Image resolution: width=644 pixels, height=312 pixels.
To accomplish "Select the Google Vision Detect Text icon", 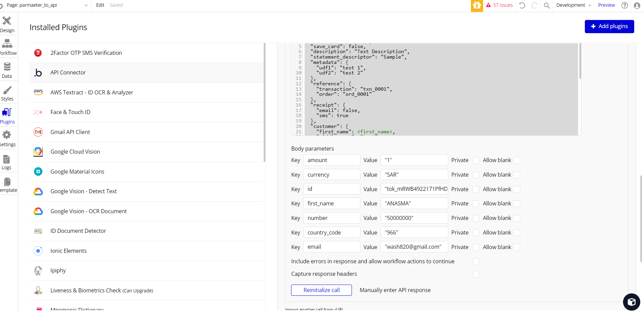I will tap(38, 192).
